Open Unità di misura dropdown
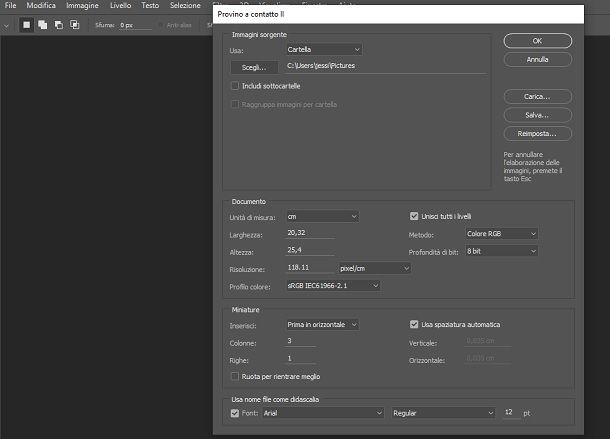Image resolution: width=610 pixels, height=439 pixels. (323, 216)
